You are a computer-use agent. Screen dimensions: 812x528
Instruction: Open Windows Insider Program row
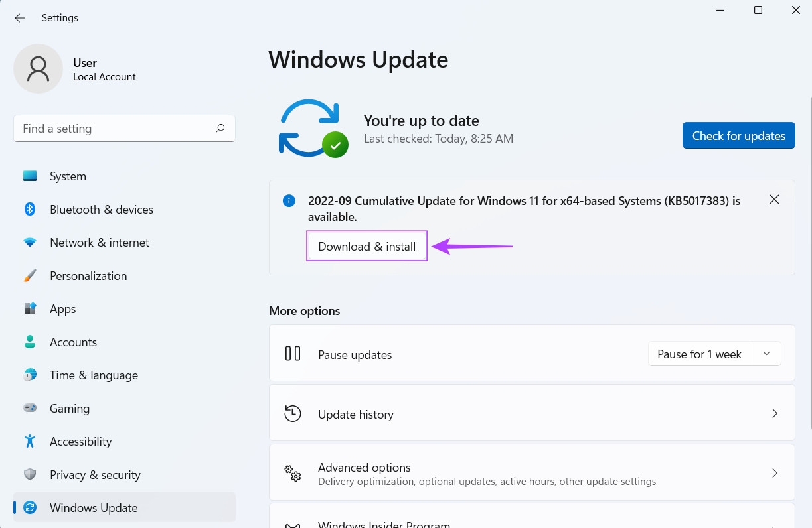pos(532,516)
